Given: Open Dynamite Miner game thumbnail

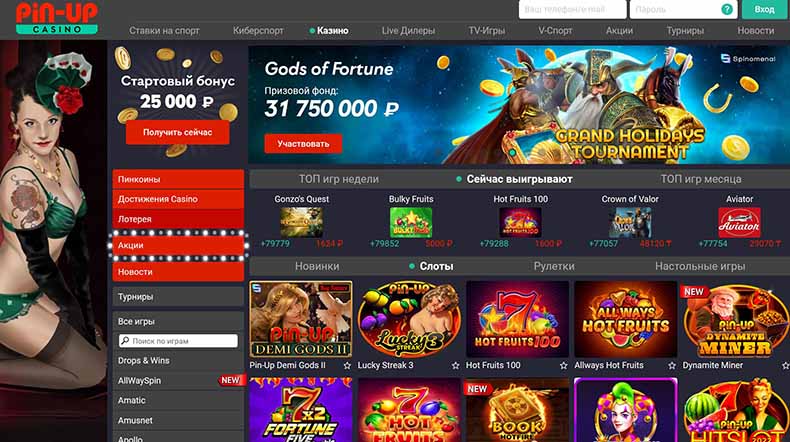Looking at the screenshot, I should [x=735, y=319].
